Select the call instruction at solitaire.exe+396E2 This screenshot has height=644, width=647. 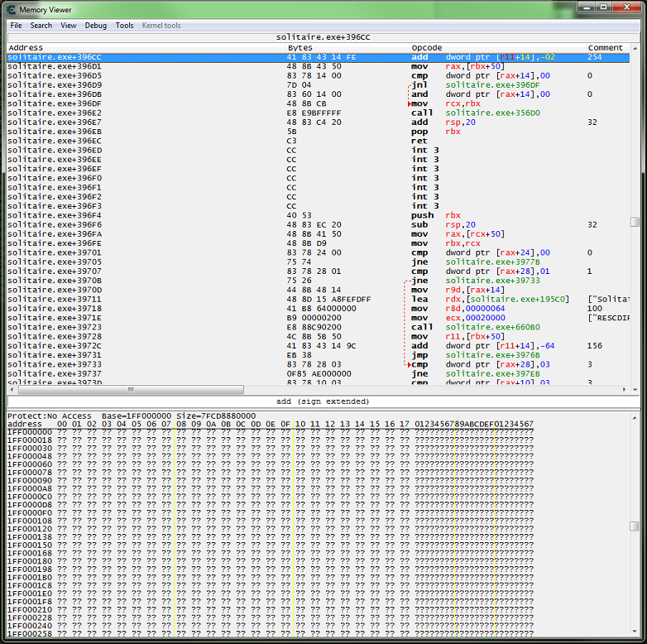tap(319, 113)
